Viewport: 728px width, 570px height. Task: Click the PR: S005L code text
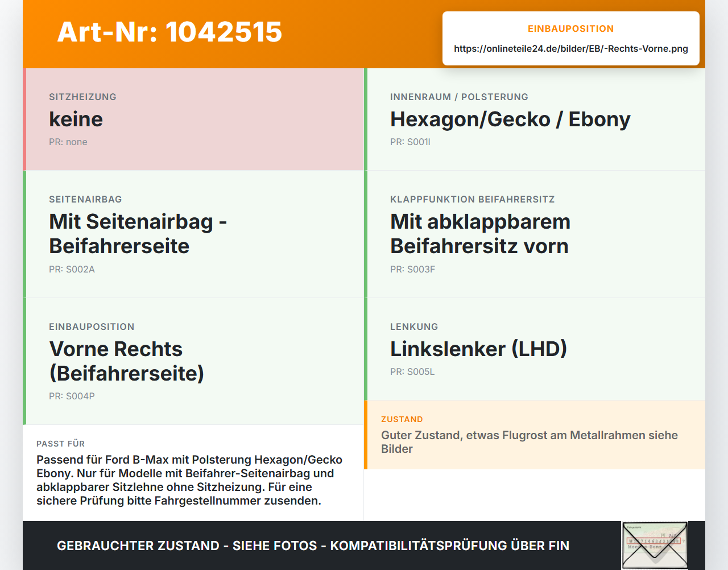[412, 372]
